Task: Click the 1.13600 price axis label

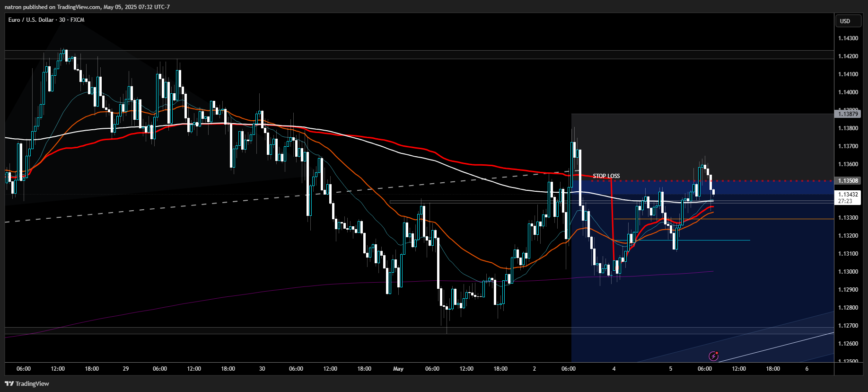Action: 848,164
